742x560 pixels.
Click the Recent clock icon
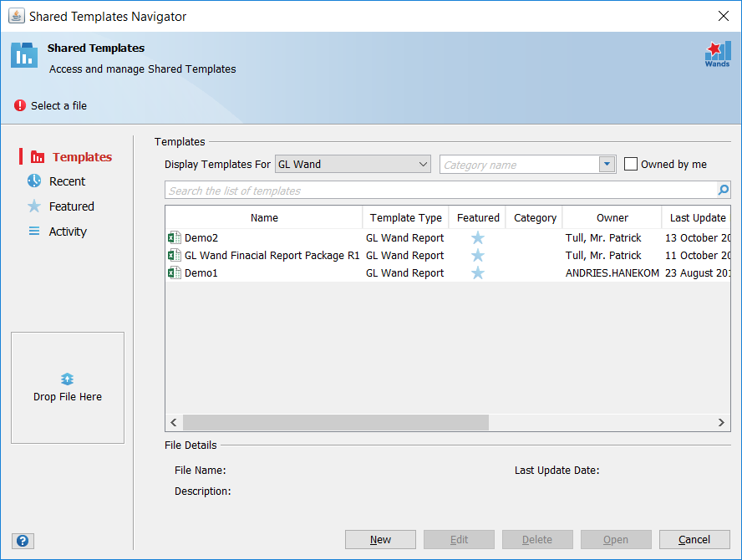[34, 181]
